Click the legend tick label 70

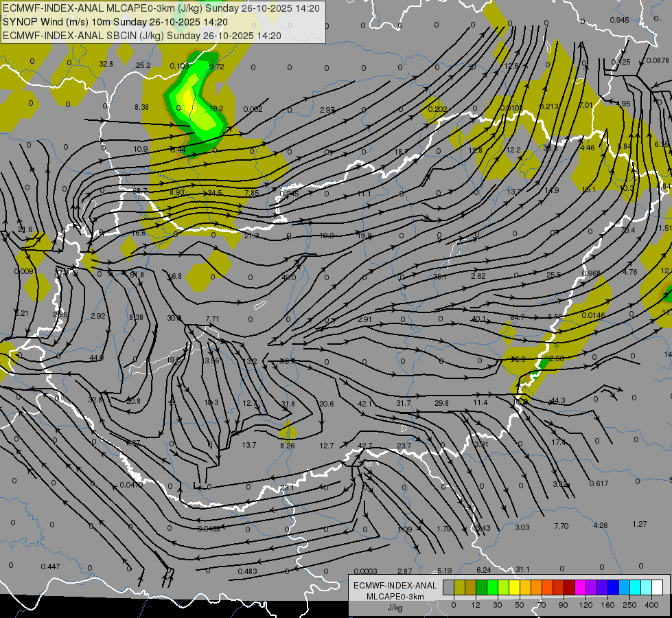click(542, 605)
